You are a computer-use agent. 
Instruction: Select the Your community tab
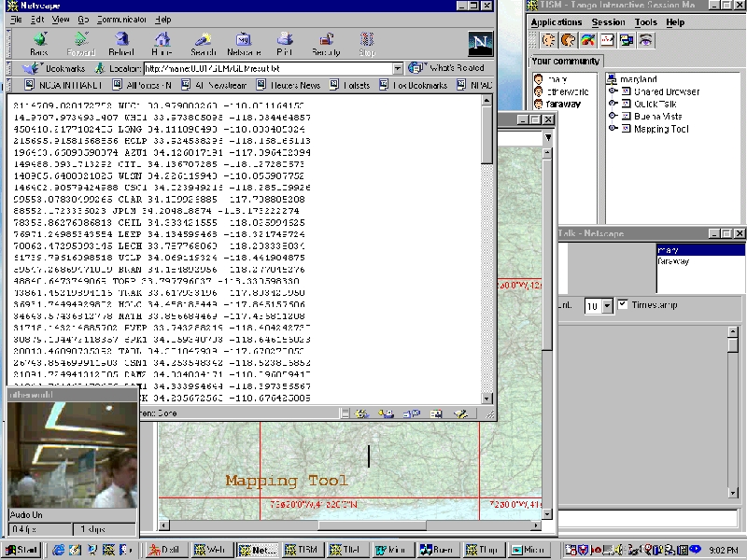pos(566,61)
